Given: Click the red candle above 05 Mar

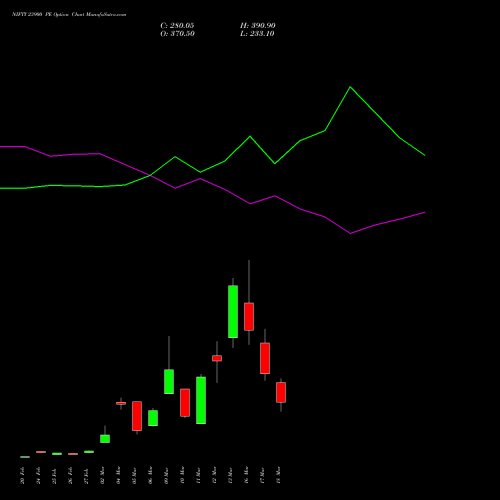Looking at the screenshot, I should (x=137, y=416).
